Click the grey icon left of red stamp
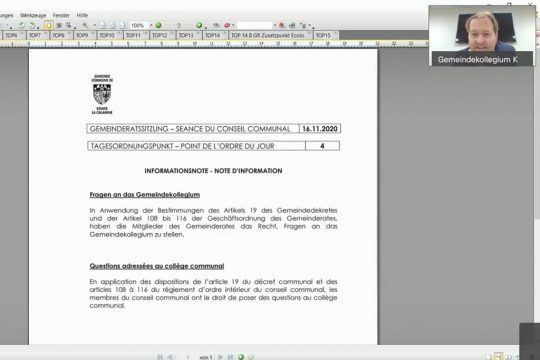 (x=216, y=25)
